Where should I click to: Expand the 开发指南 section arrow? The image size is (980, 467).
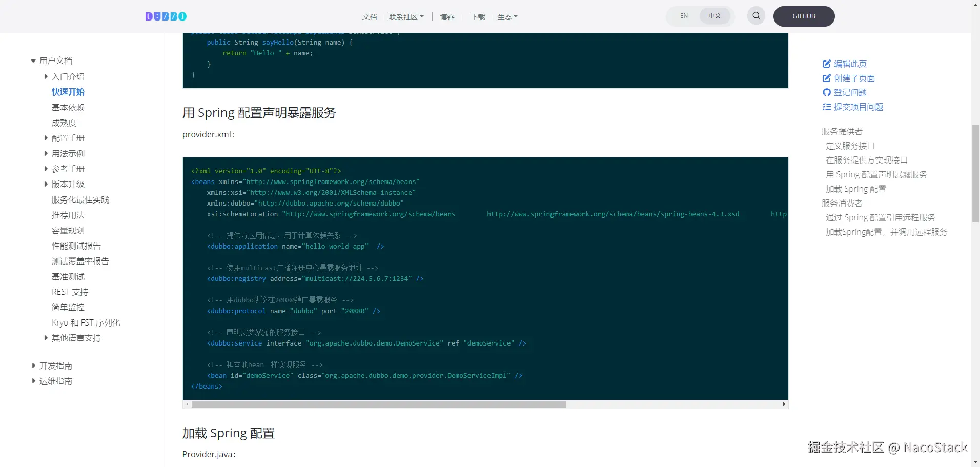33,366
